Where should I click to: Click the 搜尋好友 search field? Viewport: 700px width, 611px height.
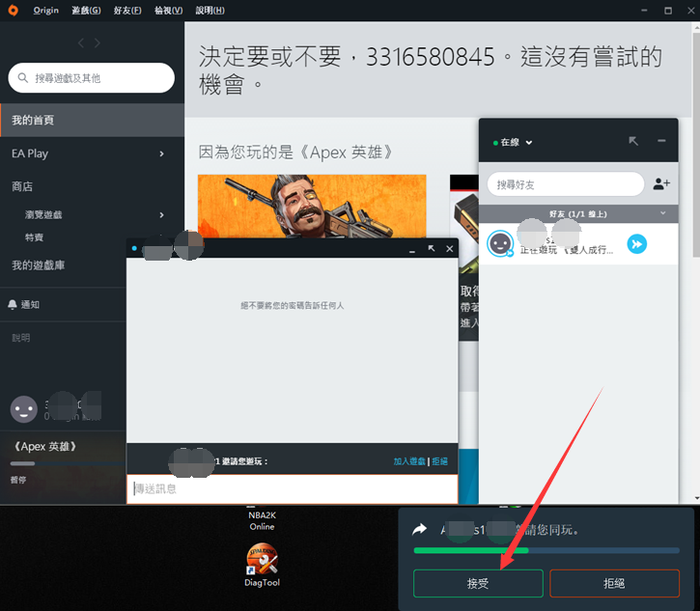pyautogui.click(x=566, y=184)
